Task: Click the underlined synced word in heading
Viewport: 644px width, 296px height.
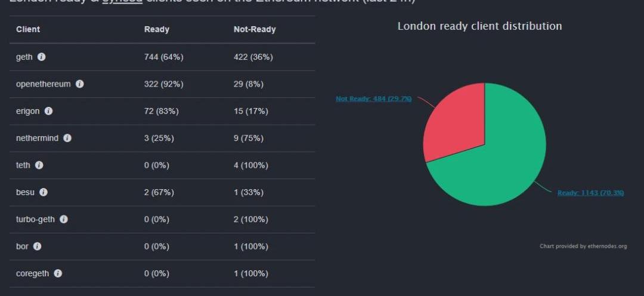Action: [x=122, y=1]
